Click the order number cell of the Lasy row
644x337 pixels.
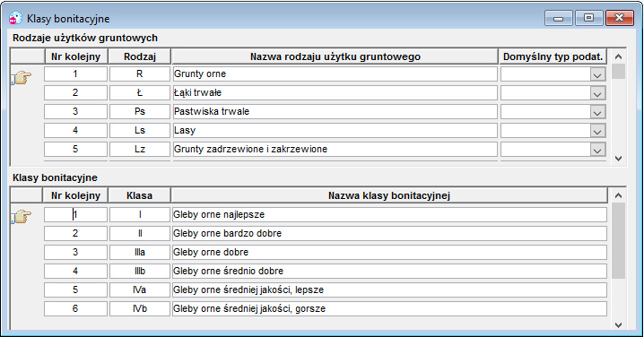tap(75, 131)
